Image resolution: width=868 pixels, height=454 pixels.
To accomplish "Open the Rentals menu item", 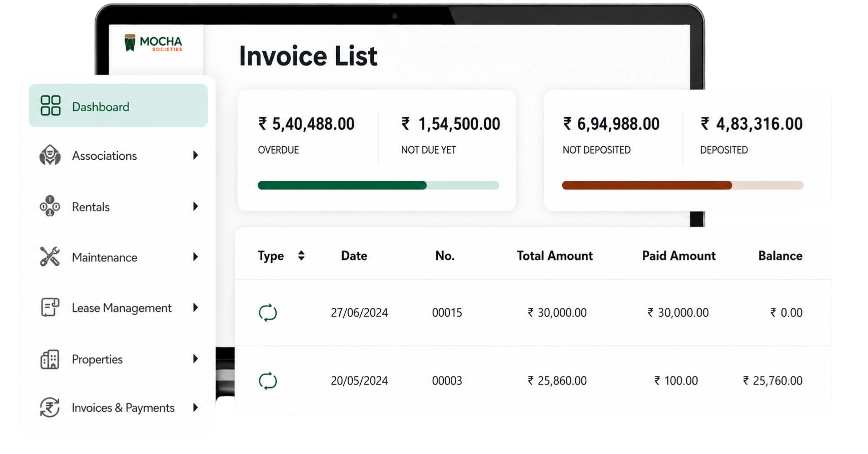I will [118, 206].
